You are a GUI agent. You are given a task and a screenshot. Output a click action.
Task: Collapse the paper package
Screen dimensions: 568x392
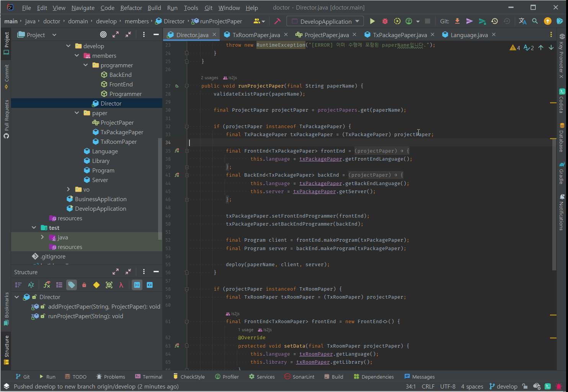77,113
